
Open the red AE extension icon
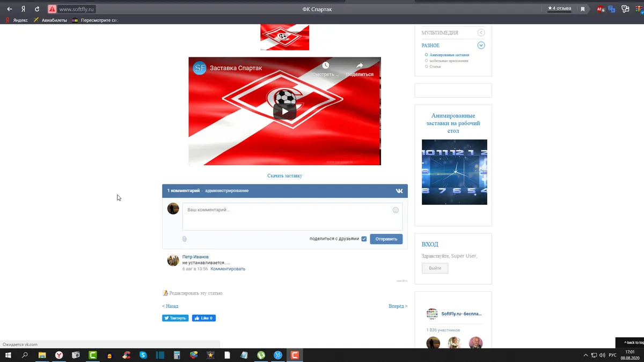(601, 9)
